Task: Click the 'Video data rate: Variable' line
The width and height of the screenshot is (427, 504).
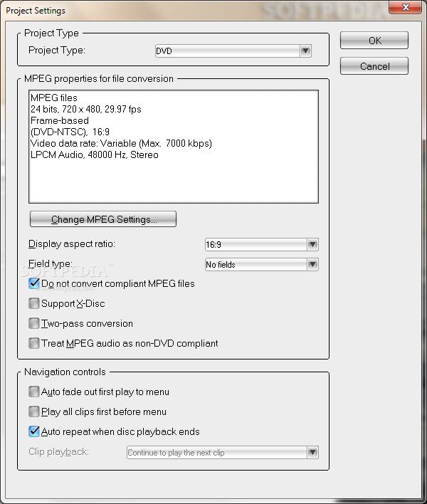Action: click(x=121, y=143)
